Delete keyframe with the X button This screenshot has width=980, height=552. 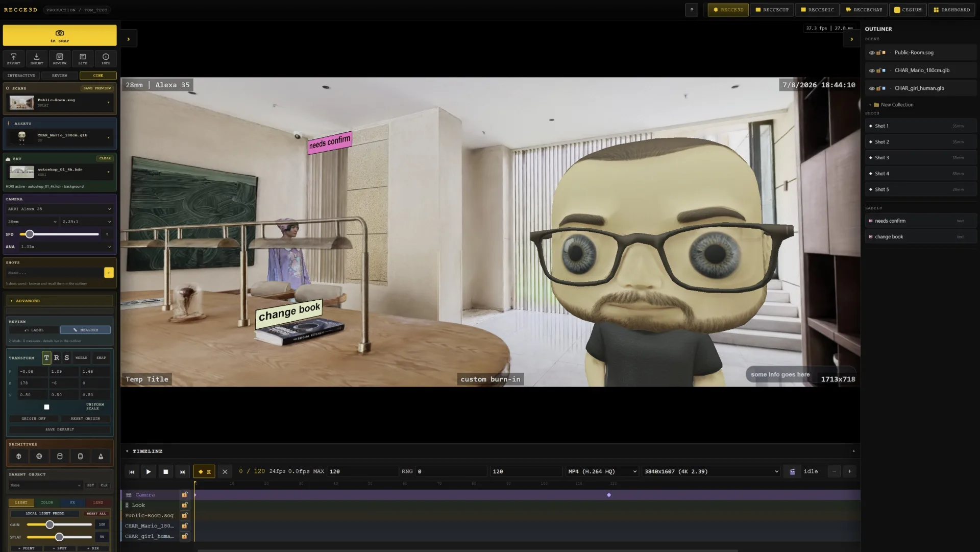[225, 472]
